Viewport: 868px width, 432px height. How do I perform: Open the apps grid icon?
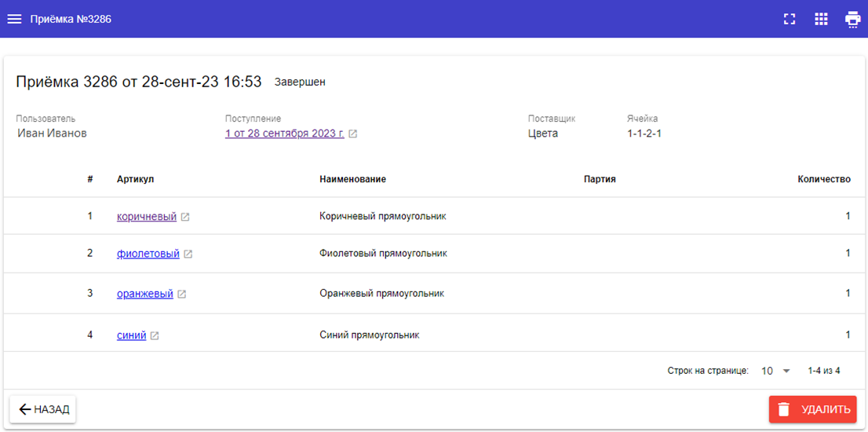point(821,19)
